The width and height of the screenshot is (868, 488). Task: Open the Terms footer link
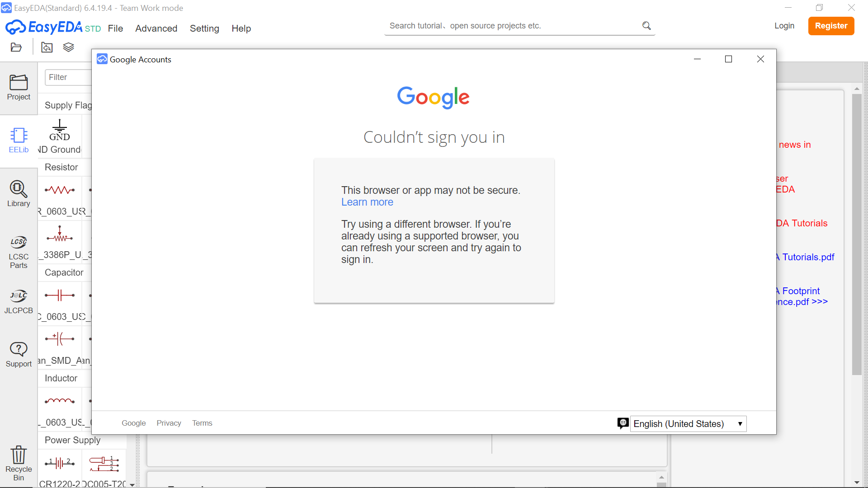[x=202, y=423]
